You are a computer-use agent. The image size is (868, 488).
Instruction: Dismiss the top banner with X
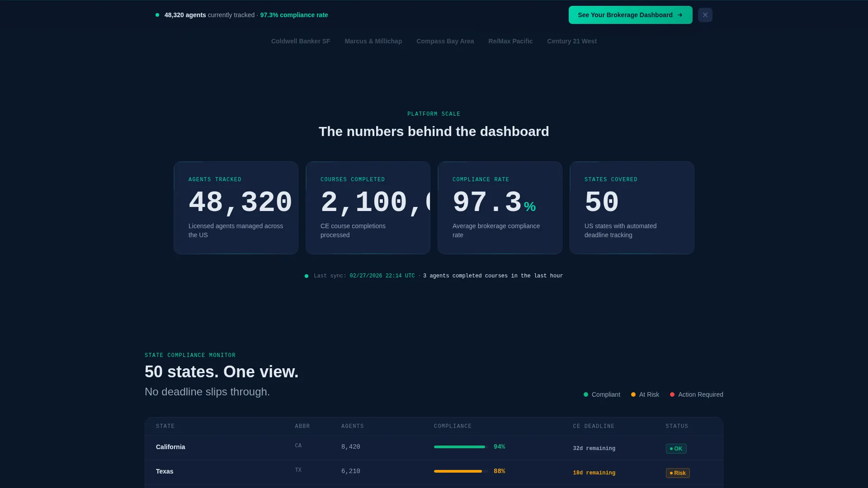pos(705,15)
